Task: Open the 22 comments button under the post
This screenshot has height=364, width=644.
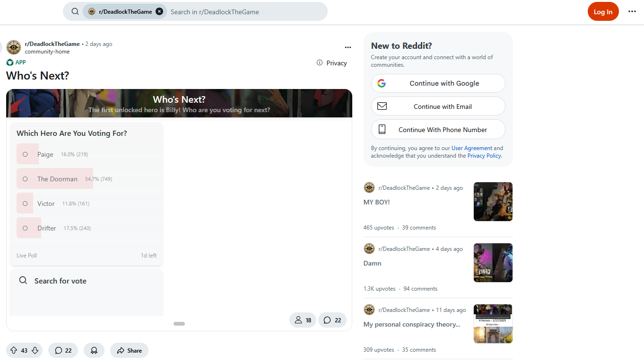Action: [63, 350]
